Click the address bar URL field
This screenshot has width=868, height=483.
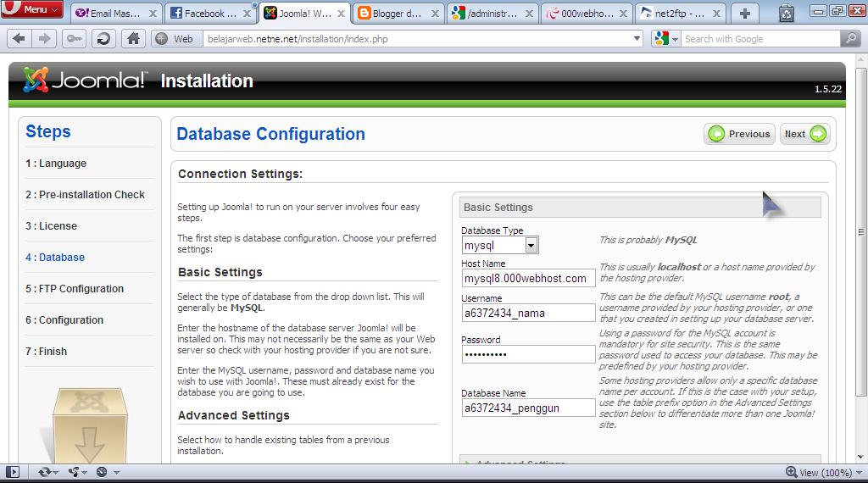coord(418,39)
